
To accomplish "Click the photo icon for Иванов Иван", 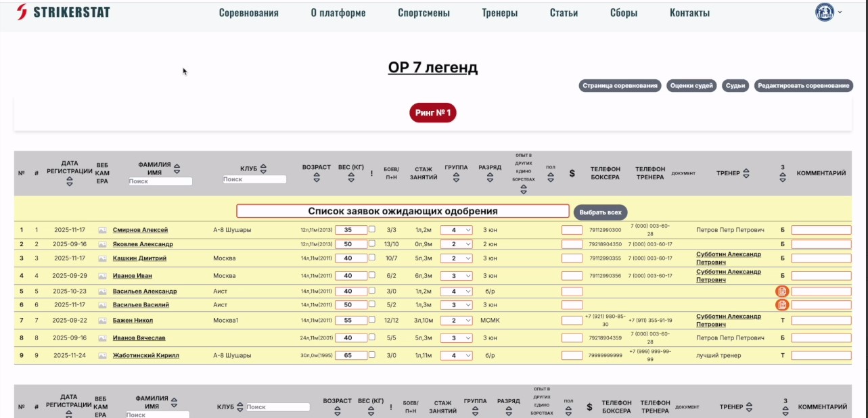I will point(103,275).
